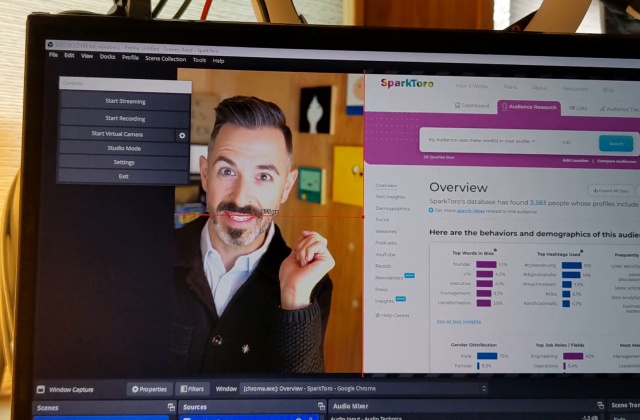Click the Exit button in Controls
640x420 pixels.
click(123, 176)
